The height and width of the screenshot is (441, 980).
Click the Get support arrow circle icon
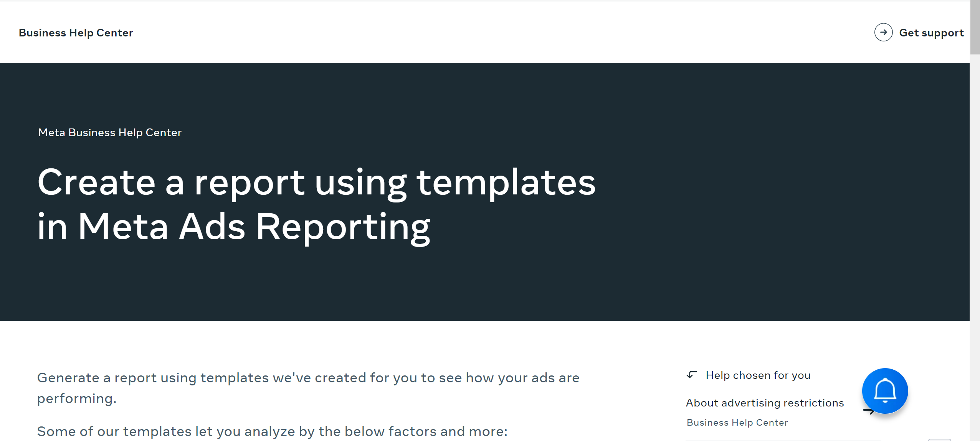[x=883, y=32]
